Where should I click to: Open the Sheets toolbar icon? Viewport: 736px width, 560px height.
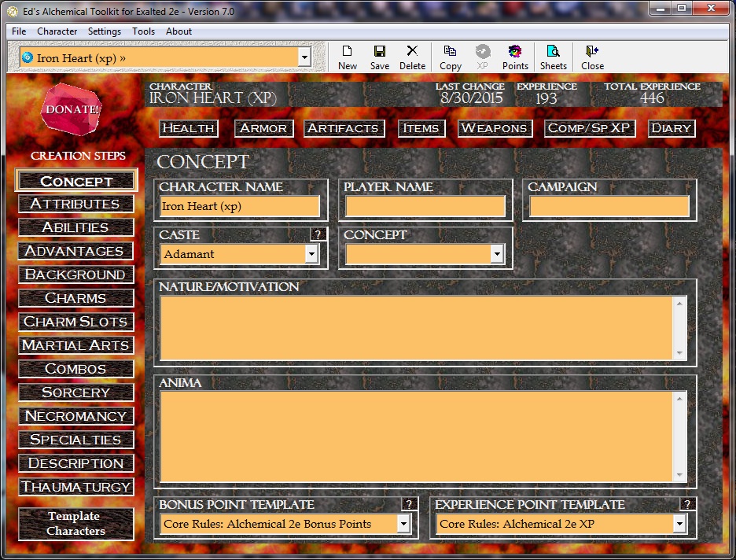554,57
